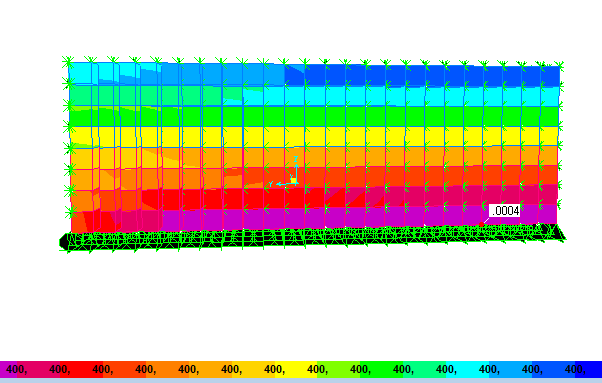Pick the pure red swatch in the legend
This screenshot has height=383, width=602.
coord(81,369)
